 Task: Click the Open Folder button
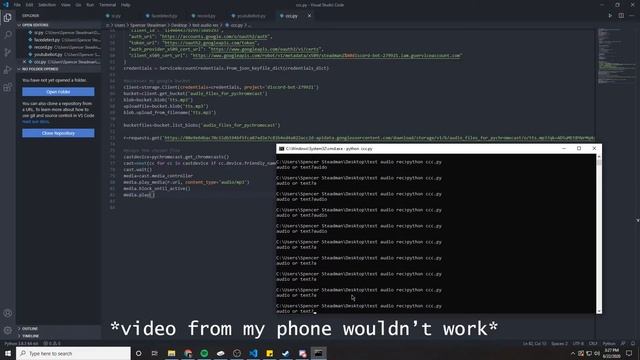pos(58,92)
